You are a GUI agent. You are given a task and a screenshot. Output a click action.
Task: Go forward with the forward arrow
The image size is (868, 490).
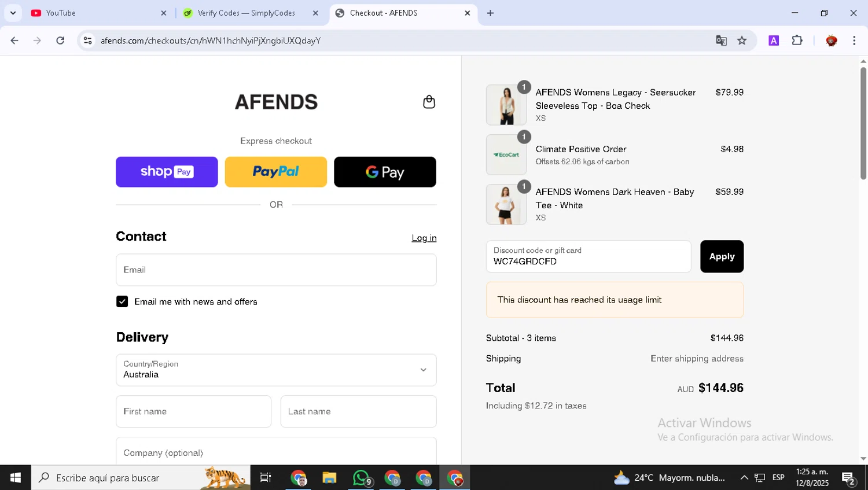pyautogui.click(x=37, y=40)
